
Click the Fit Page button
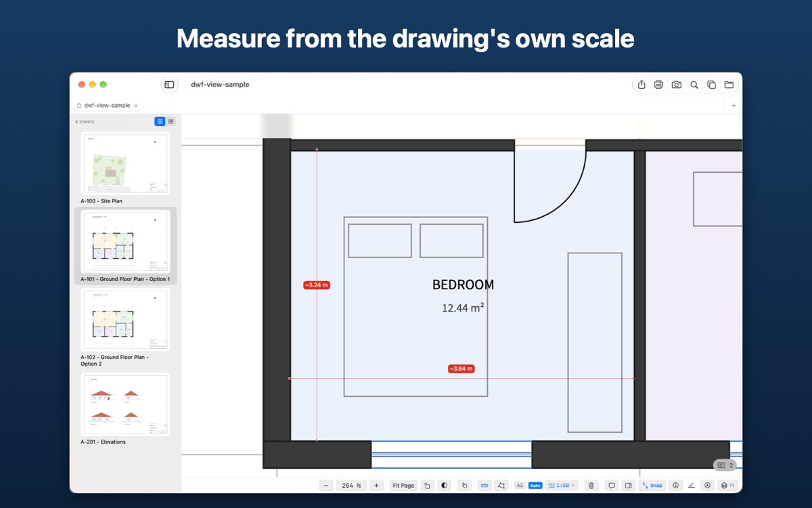click(403, 485)
